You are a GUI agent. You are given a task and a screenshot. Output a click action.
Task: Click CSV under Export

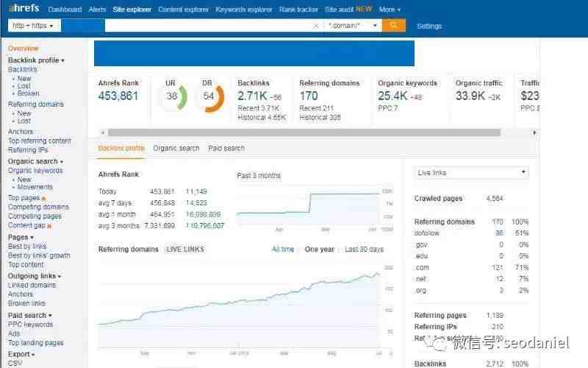click(x=15, y=364)
